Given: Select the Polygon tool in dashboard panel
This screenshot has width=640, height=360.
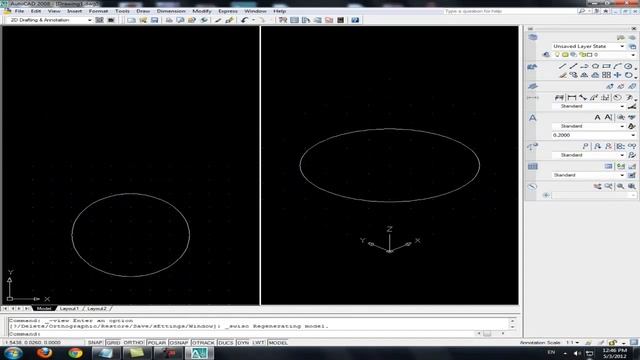Looking at the screenshot, I should 596,66.
